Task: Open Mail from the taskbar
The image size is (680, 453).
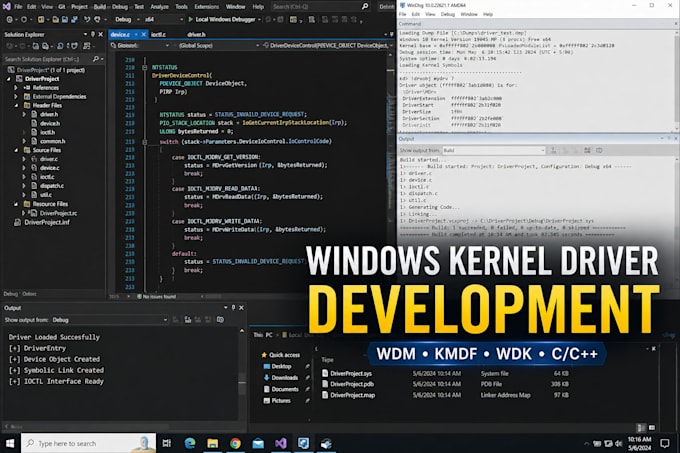Action: (258, 443)
